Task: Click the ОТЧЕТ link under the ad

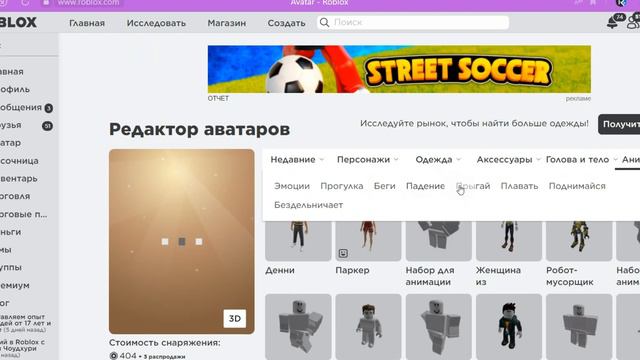Action: 218,98
